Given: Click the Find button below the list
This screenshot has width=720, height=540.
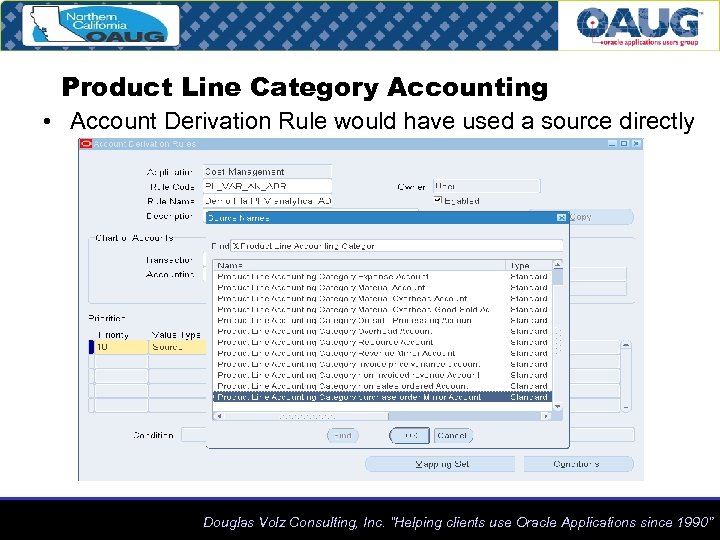Looking at the screenshot, I should click(343, 435).
